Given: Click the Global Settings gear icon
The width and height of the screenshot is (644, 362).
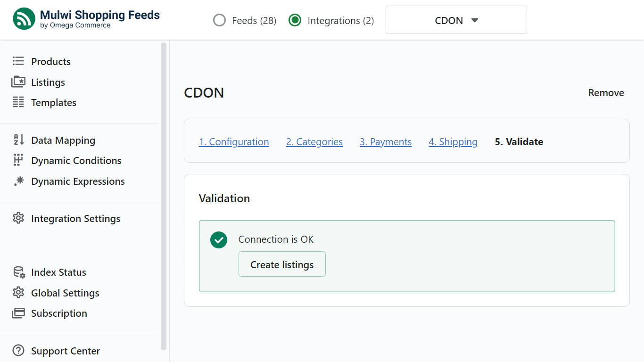Looking at the screenshot, I should coord(18,293).
